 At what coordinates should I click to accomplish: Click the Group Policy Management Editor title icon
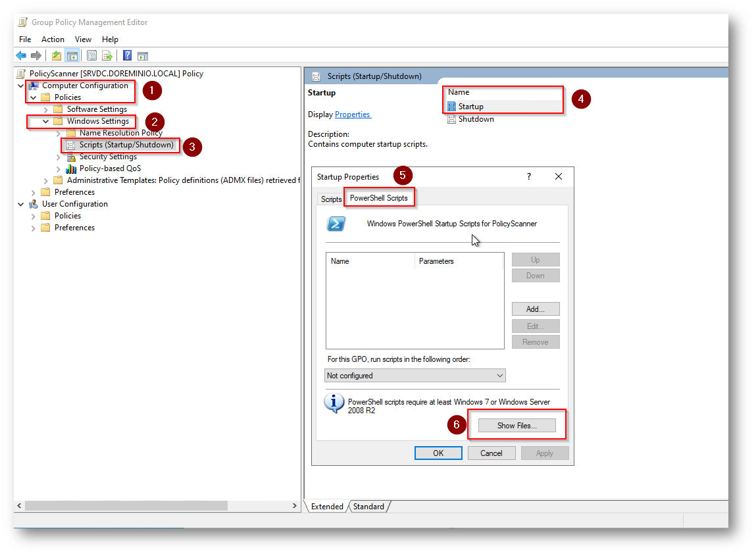[22, 22]
